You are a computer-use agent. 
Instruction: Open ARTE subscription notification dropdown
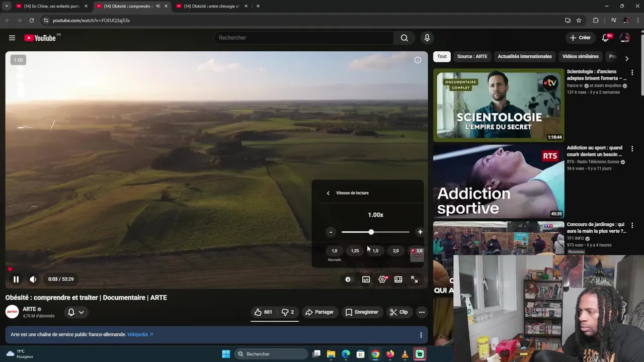click(76, 312)
